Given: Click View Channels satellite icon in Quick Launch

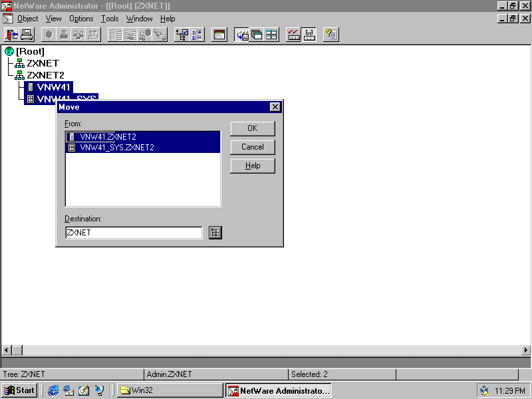Looking at the screenshot, I should (99, 390).
